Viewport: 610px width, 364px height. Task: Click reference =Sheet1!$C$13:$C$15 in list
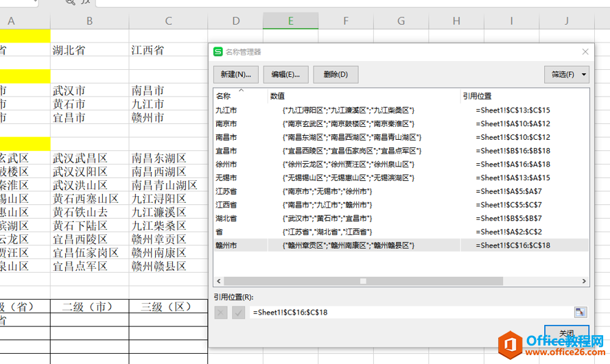(x=513, y=110)
